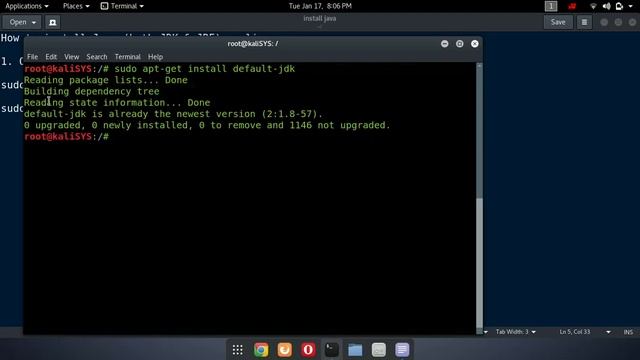Launch Opera browser from the dock
This screenshot has height=360, width=640.
point(308,350)
